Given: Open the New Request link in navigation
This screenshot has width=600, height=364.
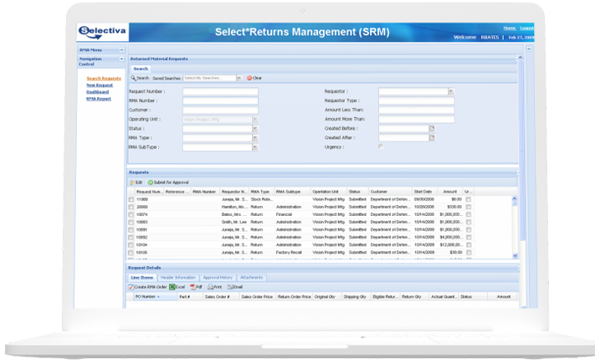Looking at the screenshot, I should (x=99, y=85).
